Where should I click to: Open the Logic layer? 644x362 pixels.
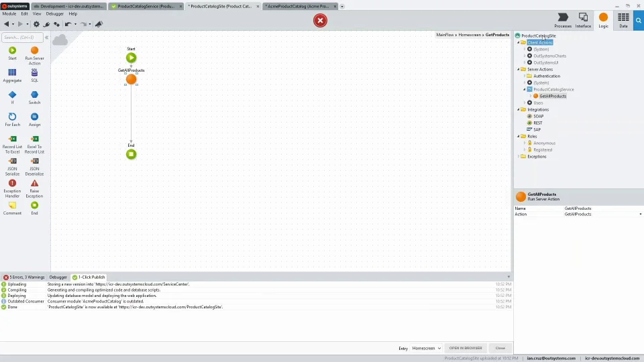coord(603,20)
